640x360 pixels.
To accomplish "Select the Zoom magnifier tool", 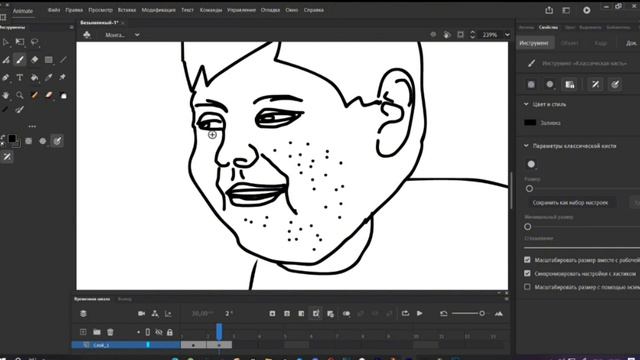I will coord(20,96).
